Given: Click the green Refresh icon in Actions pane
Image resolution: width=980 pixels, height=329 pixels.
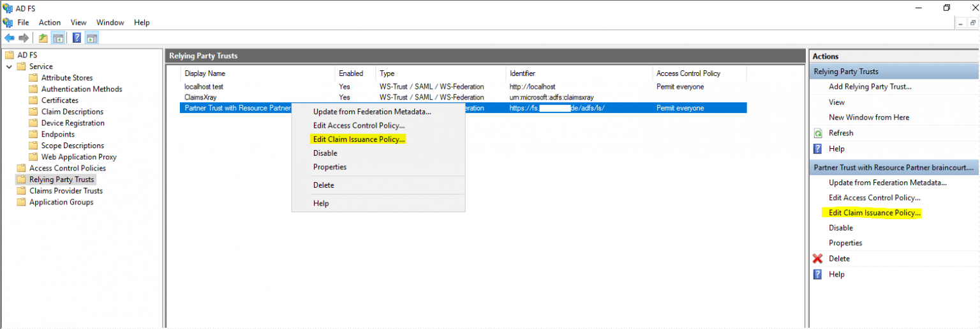Looking at the screenshot, I should [818, 133].
